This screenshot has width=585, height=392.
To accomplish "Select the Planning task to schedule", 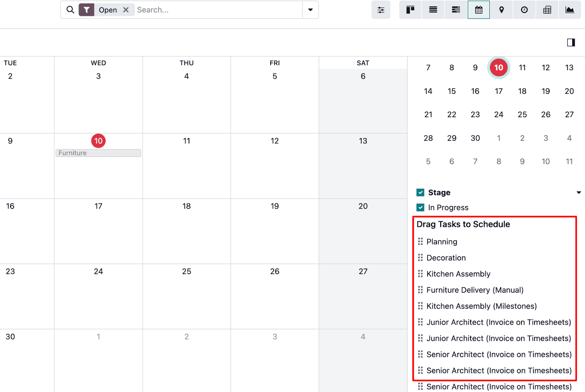I will pos(442,242).
